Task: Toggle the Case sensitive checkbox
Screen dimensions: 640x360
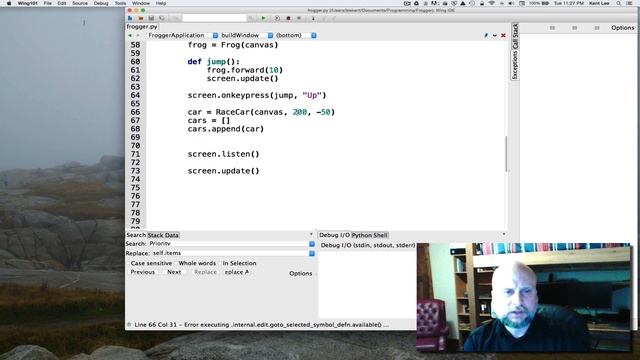Action: tap(128, 263)
